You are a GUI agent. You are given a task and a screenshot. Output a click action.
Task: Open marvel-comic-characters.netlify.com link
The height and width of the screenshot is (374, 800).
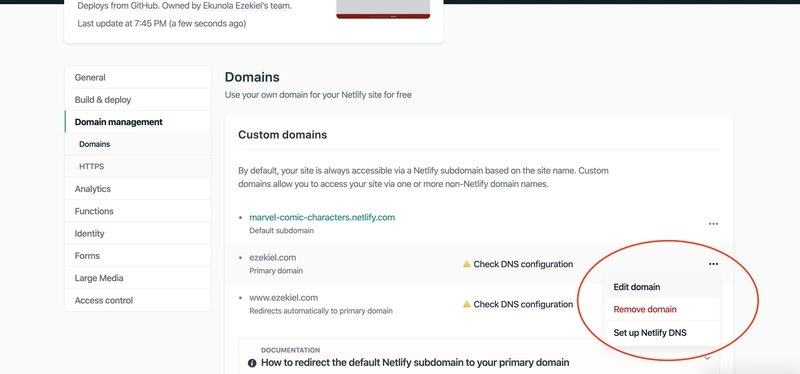tap(322, 217)
